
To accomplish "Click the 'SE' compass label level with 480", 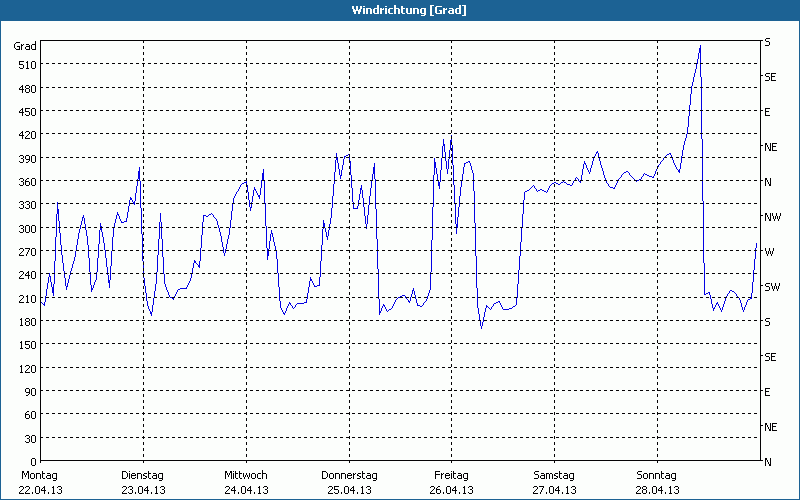I will (x=770, y=78).
